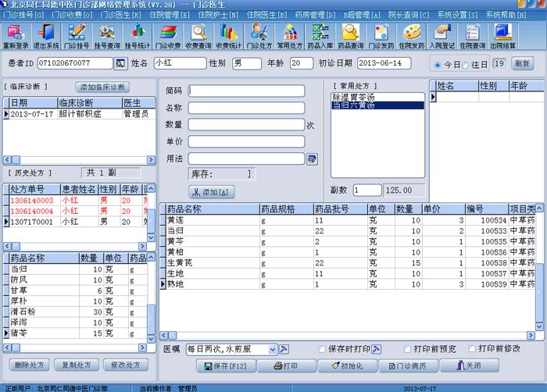
Task: Select history prescription 1306140003
Action: click(x=76, y=201)
